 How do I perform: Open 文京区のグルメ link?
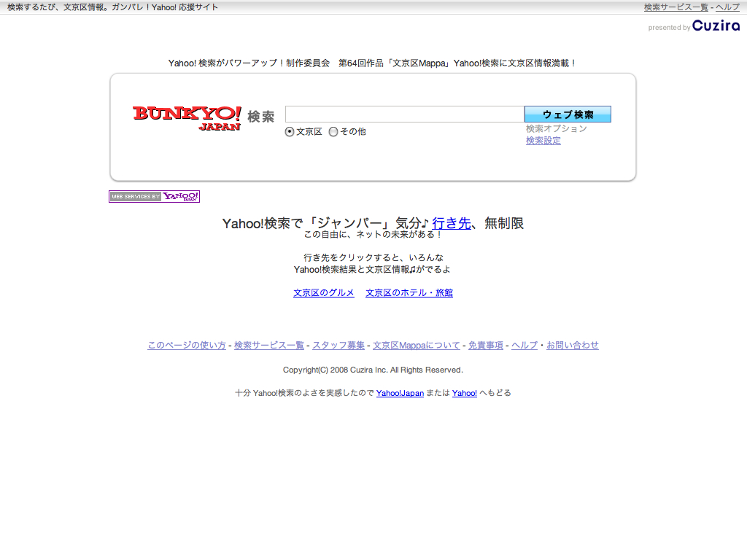coord(324,293)
